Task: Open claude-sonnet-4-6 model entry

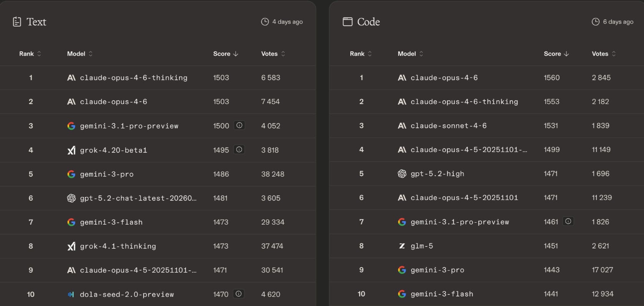Action: point(449,126)
